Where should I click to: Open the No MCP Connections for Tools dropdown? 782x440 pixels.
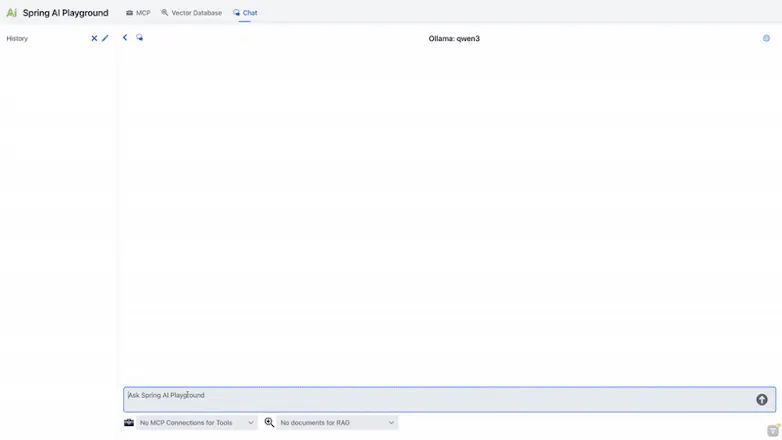[x=196, y=423]
